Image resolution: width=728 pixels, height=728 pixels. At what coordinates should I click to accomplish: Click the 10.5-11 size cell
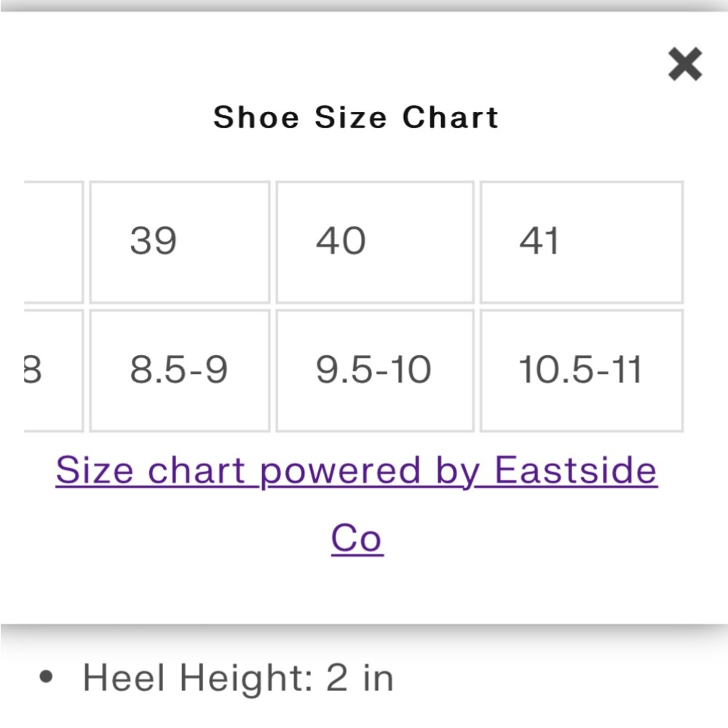coord(582,371)
